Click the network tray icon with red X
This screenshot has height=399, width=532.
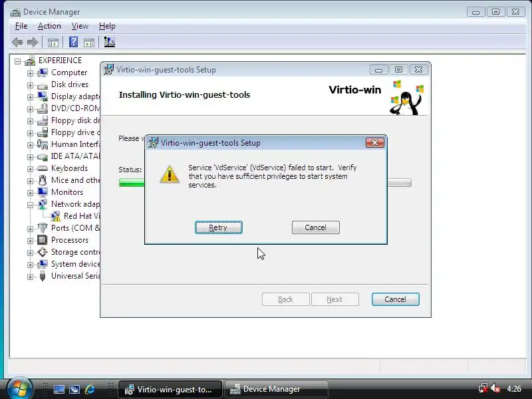[483, 388]
